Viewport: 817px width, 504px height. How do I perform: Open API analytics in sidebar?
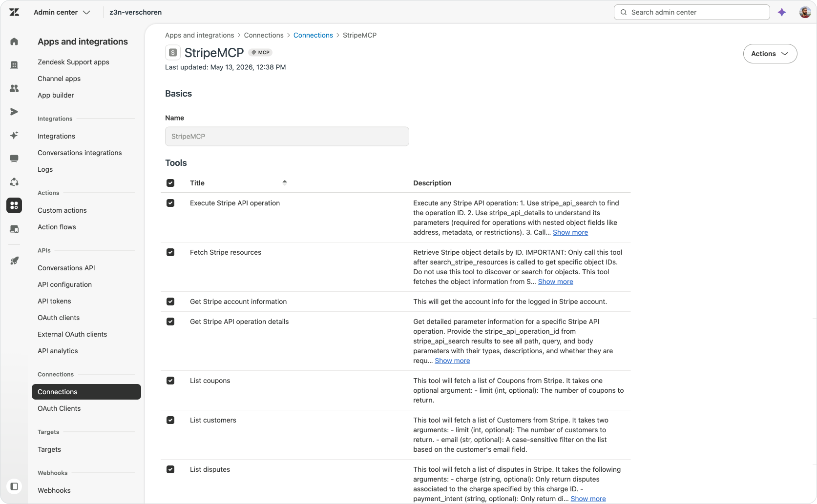(58, 351)
